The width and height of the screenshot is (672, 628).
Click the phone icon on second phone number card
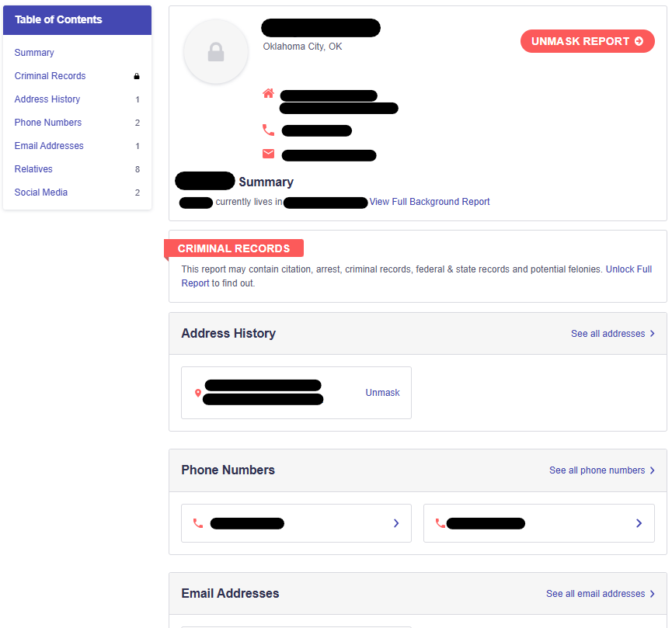(440, 523)
